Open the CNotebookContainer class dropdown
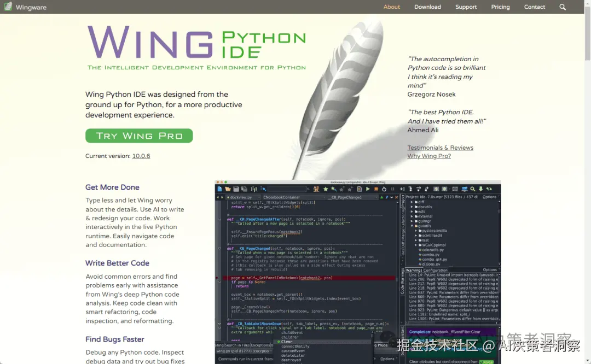The image size is (591, 364). point(294,197)
